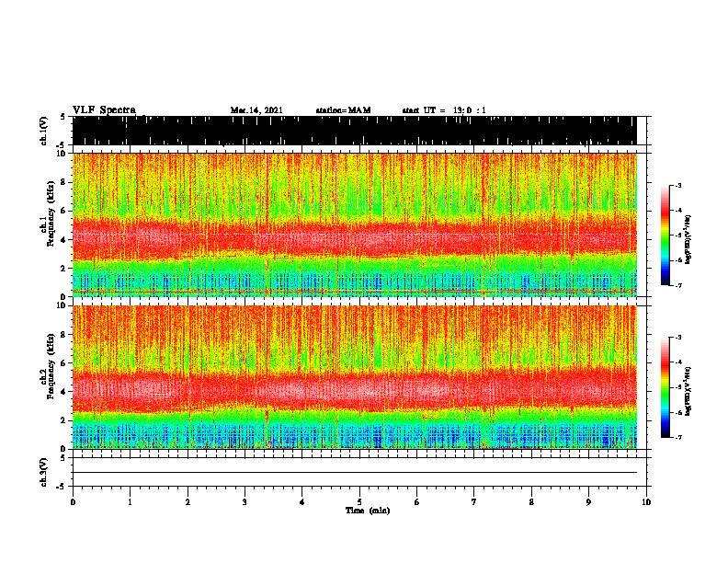The width and height of the screenshot is (728, 563).
Task: Click the black ch.1 voltage waveform panel
Action: click(354, 131)
